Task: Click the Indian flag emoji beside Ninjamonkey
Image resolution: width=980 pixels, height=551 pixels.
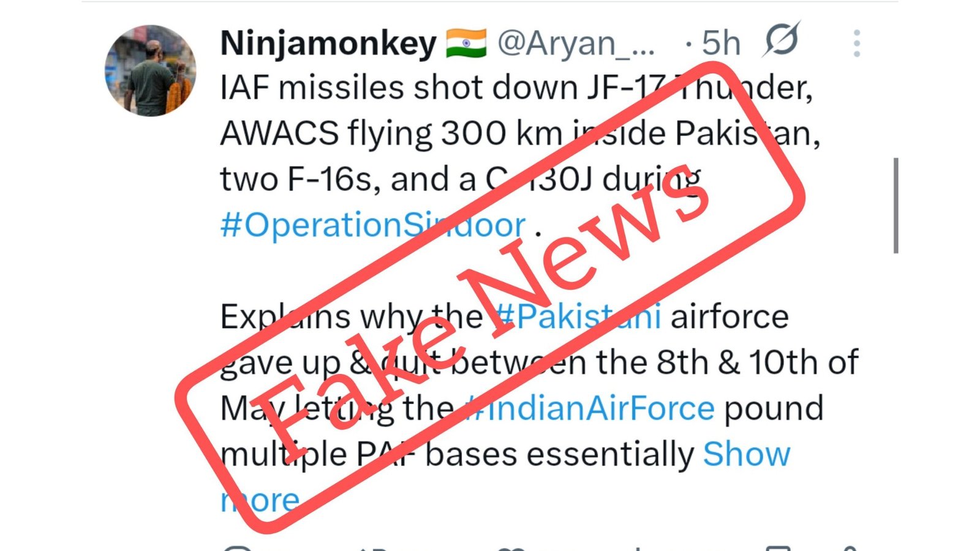Action: coord(466,43)
